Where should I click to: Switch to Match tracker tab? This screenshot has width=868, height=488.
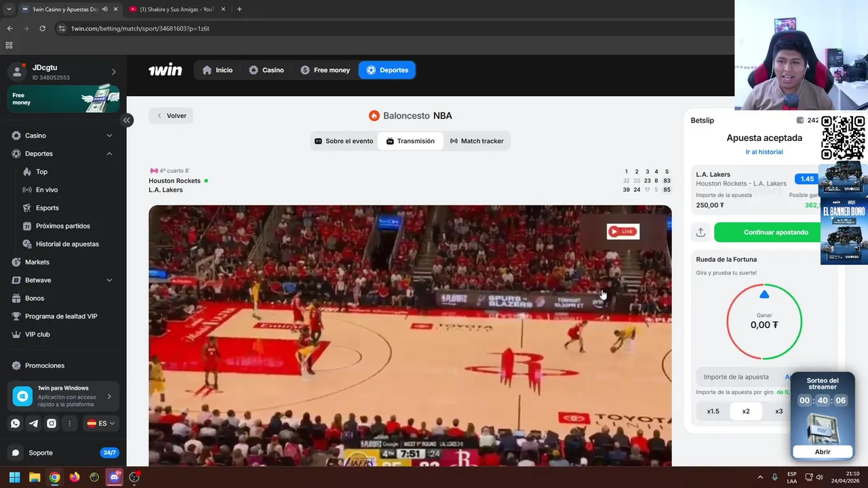[x=477, y=141]
